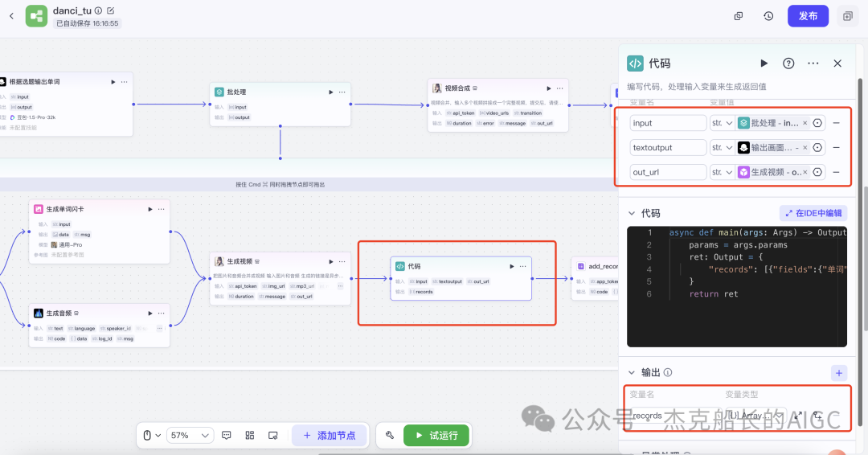Image resolution: width=868 pixels, height=455 pixels.
Task: Run the 生成单词闪卡 node
Action: point(150,209)
